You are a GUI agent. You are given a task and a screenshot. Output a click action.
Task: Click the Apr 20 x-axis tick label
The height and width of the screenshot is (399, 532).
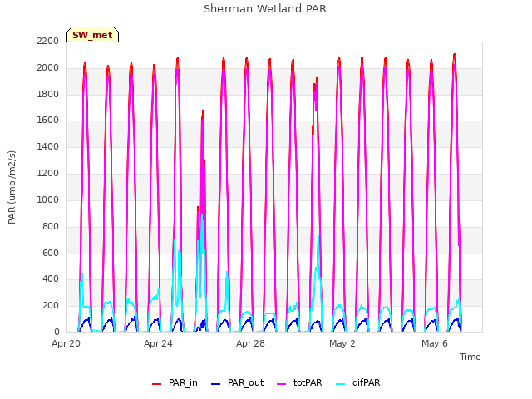coord(66,343)
